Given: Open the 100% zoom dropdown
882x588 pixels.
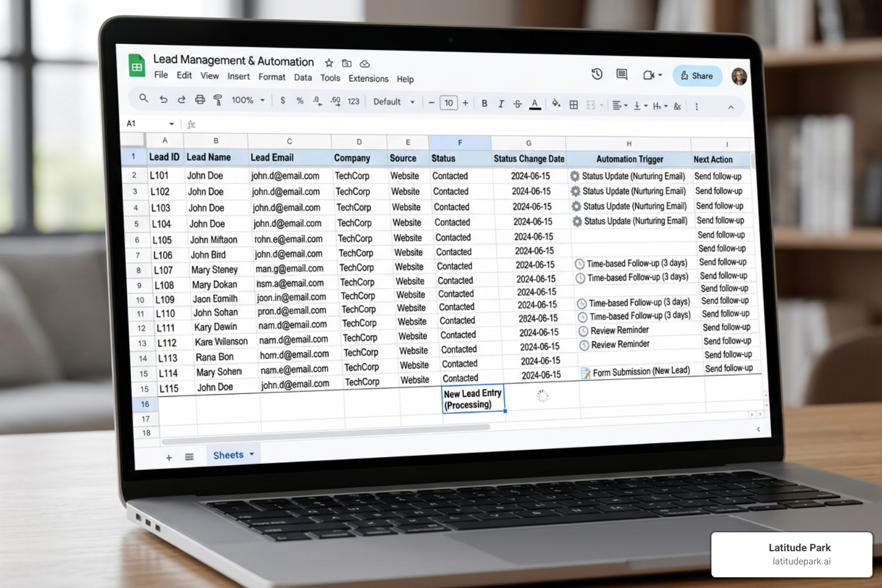Looking at the screenshot, I should pyautogui.click(x=248, y=100).
